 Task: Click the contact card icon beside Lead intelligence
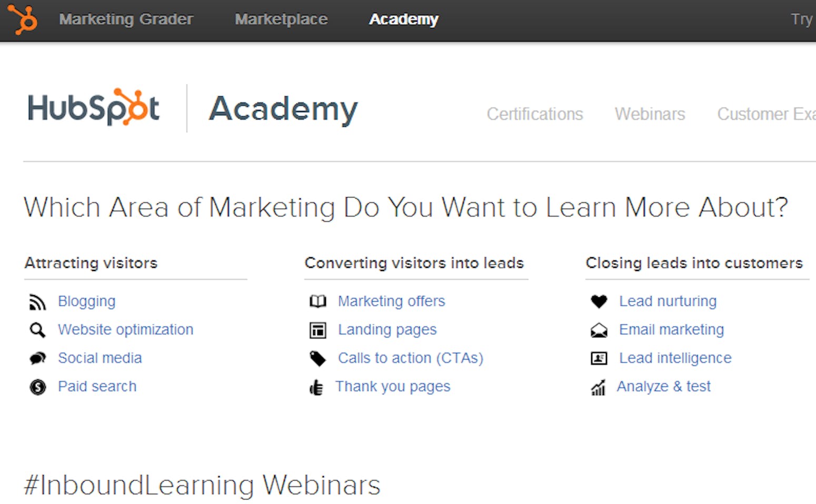pyautogui.click(x=599, y=359)
